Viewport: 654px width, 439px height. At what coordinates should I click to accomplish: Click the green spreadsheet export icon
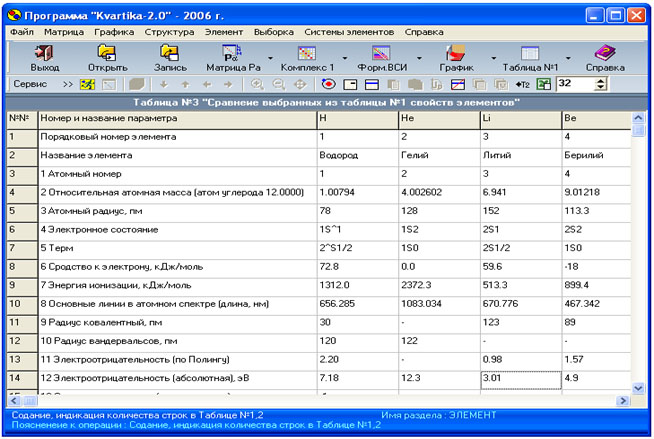543,85
